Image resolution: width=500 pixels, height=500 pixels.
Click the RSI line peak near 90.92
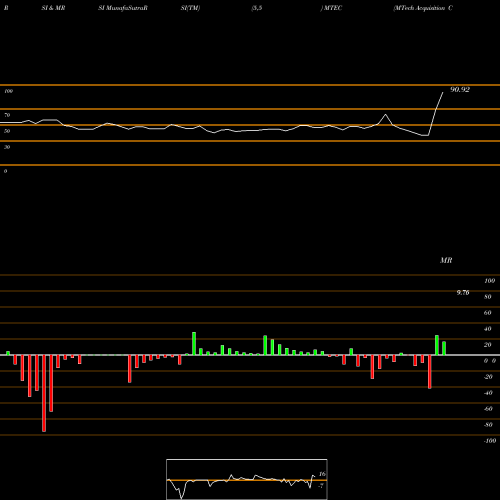[443, 93]
